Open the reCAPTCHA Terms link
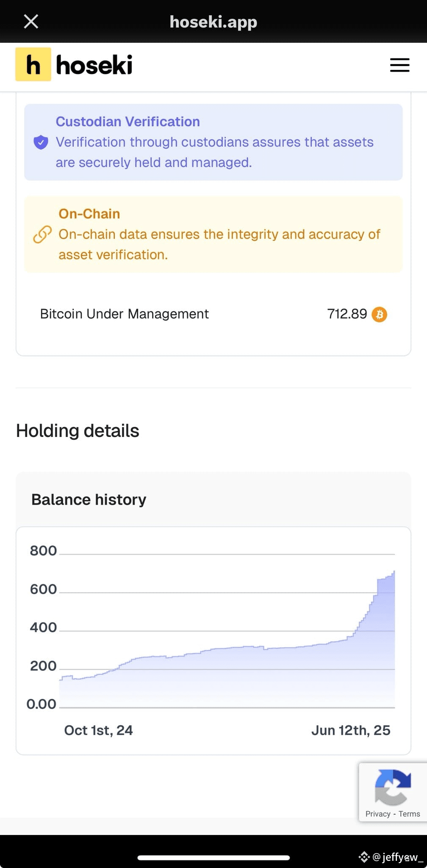This screenshot has height=868, width=427. 409,814
